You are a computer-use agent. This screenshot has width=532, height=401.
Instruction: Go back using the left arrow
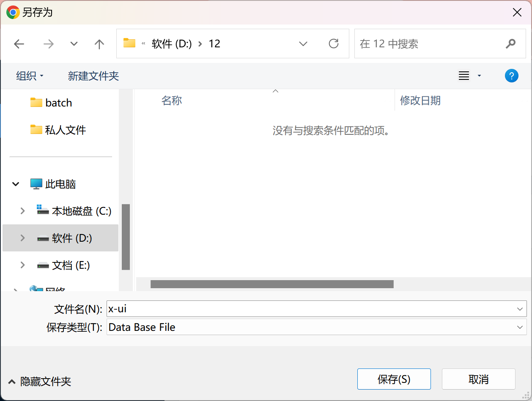click(x=19, y=44)
